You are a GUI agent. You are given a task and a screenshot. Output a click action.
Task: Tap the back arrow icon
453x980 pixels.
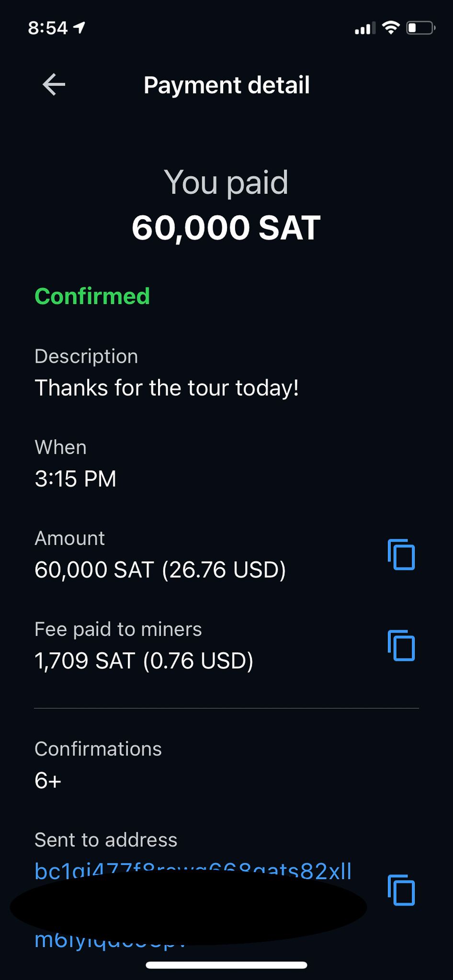pos(54,85)
